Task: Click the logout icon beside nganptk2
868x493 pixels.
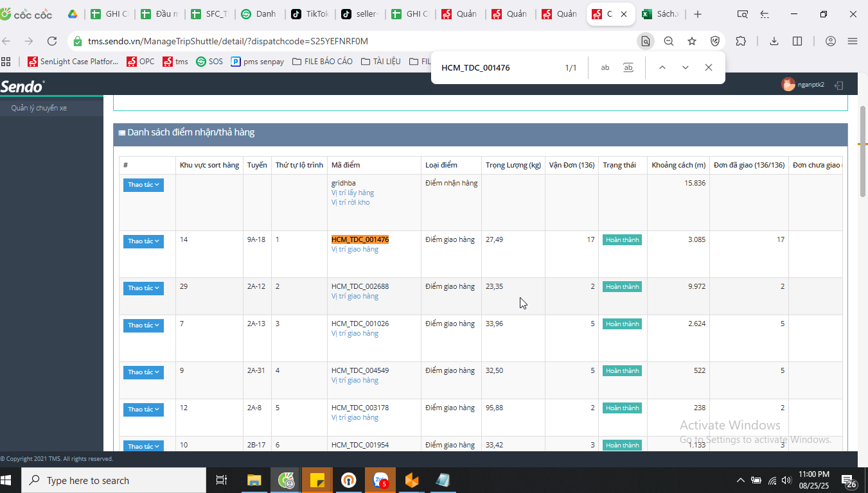Action: pyautogui.click(x=838, y=85)
